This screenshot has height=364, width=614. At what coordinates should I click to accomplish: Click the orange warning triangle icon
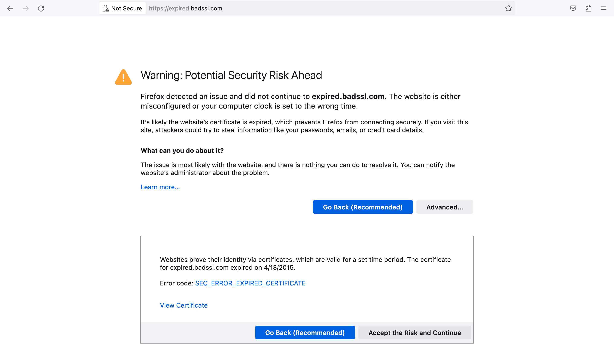pyautogui.click(x=123, y=77)
